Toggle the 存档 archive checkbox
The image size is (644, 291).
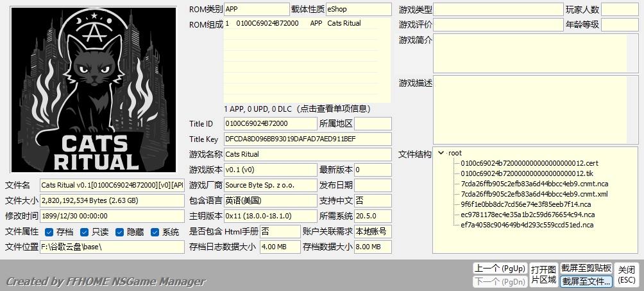[x=49, y=232]
